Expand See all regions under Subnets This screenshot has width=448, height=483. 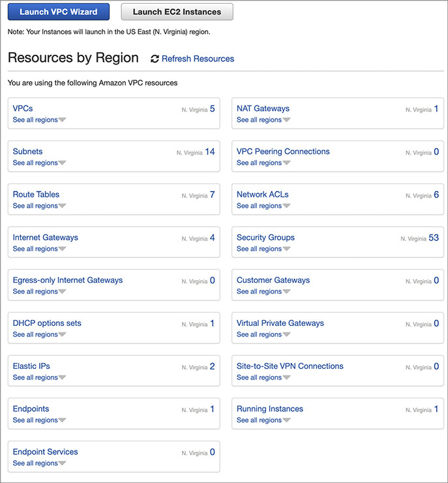coord(39,163)
